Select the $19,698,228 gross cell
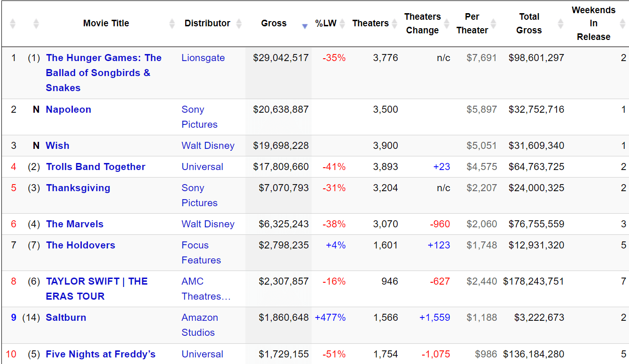 click(281, 146)
